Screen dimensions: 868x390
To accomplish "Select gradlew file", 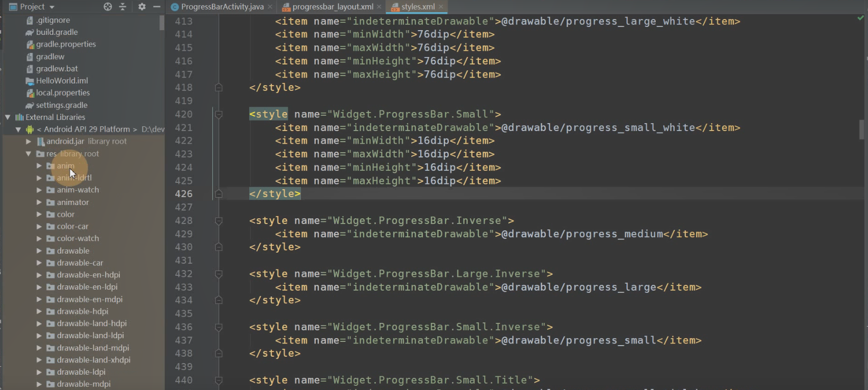I will tap(50, 57).
